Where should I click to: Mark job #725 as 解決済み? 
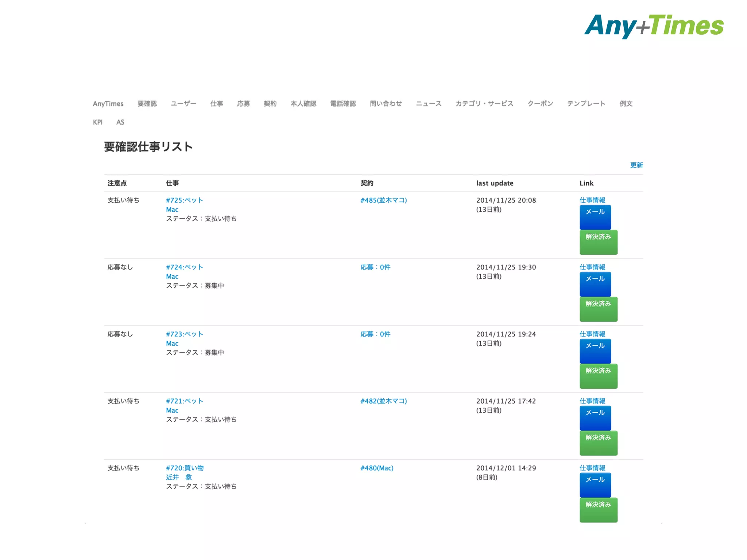pos(598,242)
